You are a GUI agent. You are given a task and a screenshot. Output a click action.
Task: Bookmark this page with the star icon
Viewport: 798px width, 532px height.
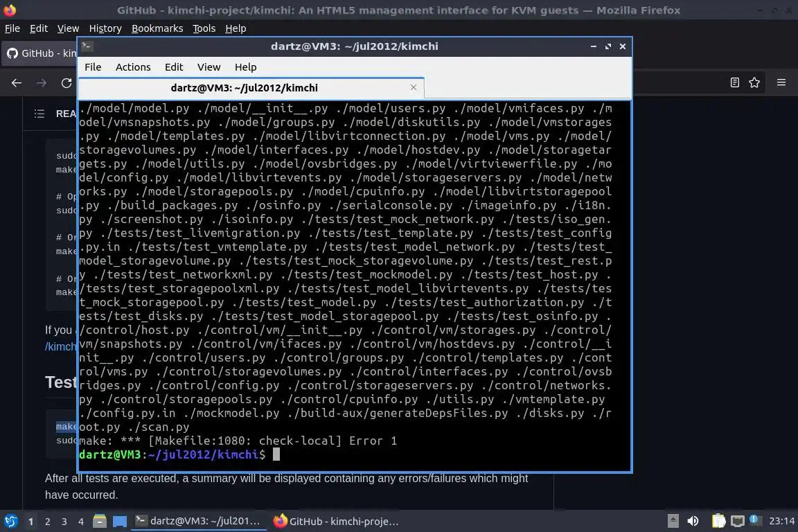pyautogui.click(x=754, y=82)
